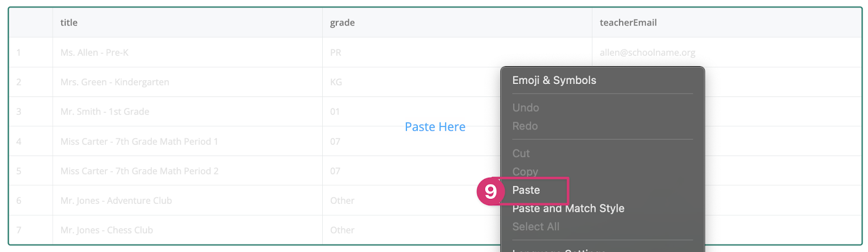Click the Paste Here link text
This screenshot has width=868, height=252.
click(x=435, y=127)
